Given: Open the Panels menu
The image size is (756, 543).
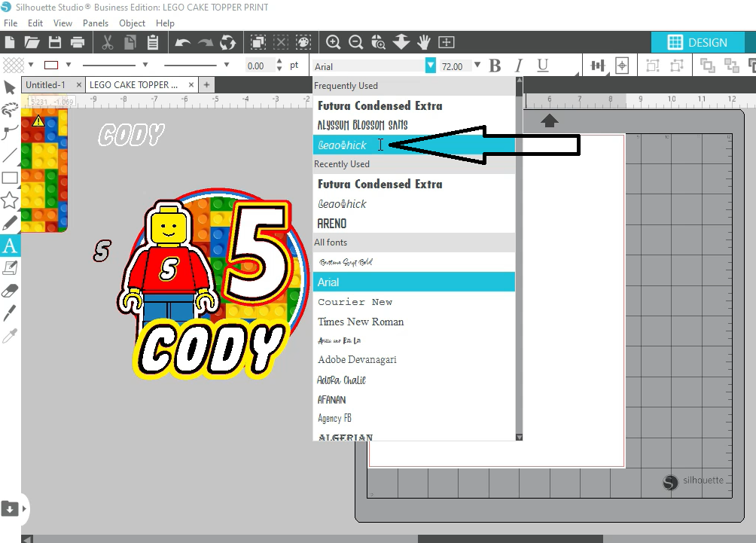Looking at the screenshot, I should click(96, 23).
